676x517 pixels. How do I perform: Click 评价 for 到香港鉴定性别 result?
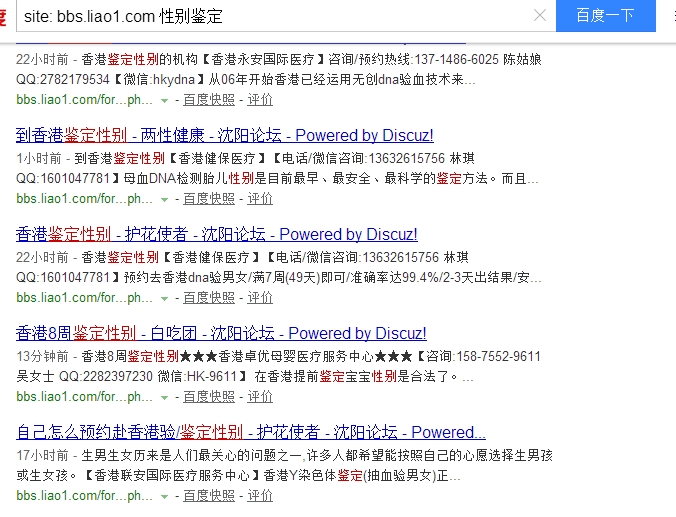click(260, 199)
